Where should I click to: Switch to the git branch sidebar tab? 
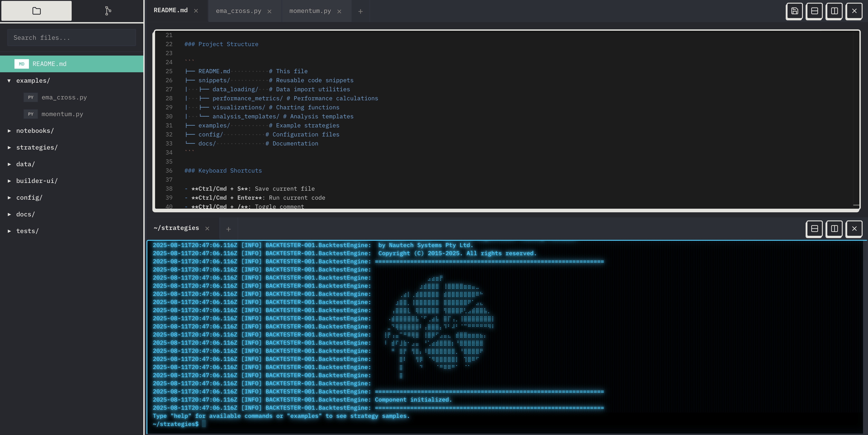pos(108,11)
